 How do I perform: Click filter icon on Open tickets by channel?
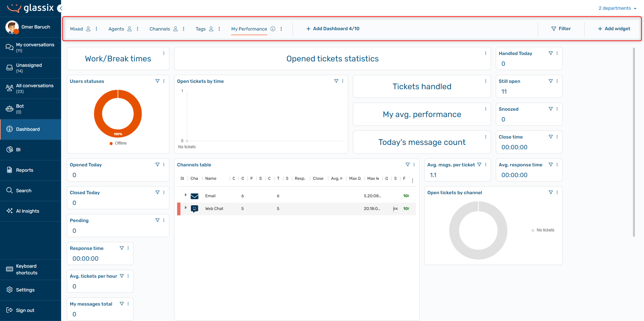click(550, 193)
